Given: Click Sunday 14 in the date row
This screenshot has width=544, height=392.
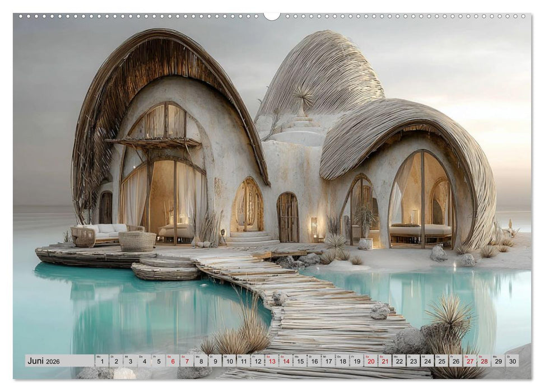Looking at the screenshot, I should pos(286,361).
